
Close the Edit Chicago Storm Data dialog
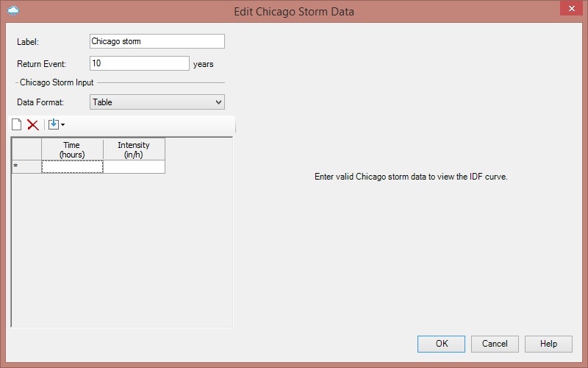[x=571, y=8]
